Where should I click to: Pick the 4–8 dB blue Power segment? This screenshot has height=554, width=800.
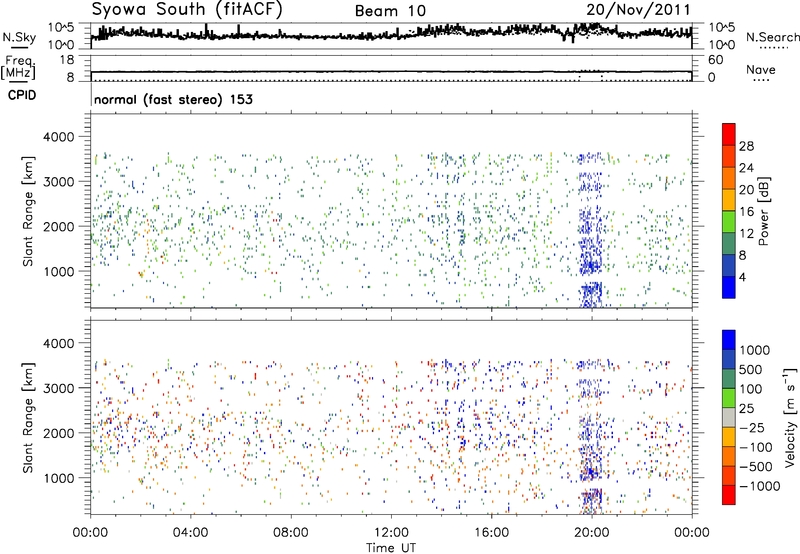(729, 266)
